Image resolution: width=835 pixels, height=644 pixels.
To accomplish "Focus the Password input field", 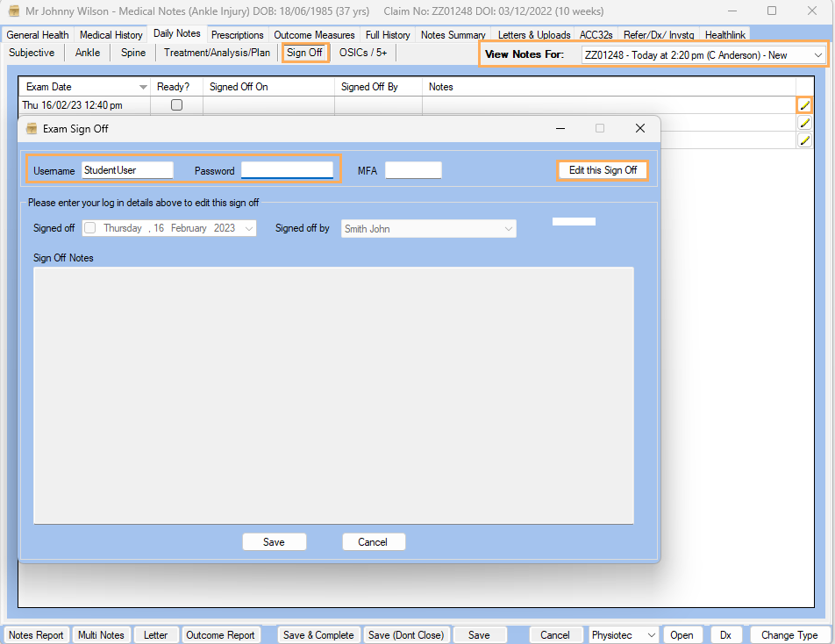I will [287, 170].
